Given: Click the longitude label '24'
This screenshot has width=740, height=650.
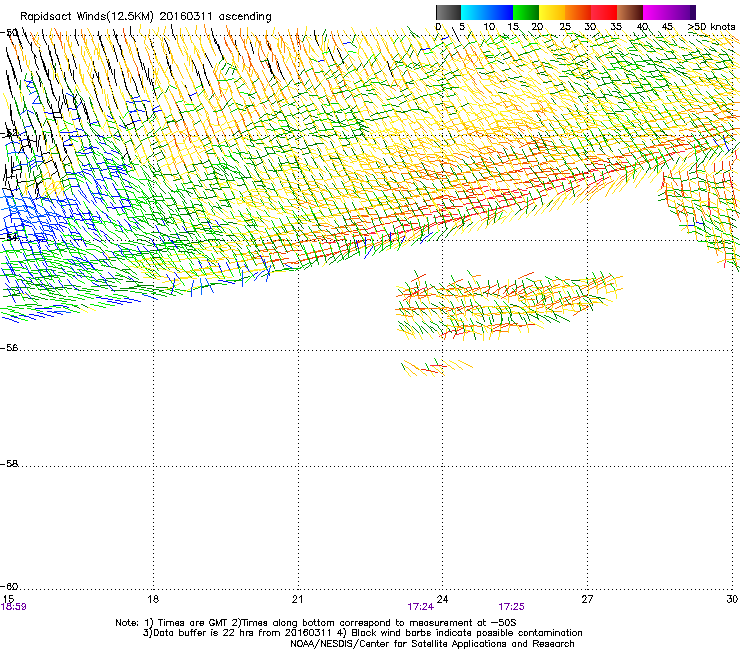Looking at the screenshot, I should [x=442, y=599].
